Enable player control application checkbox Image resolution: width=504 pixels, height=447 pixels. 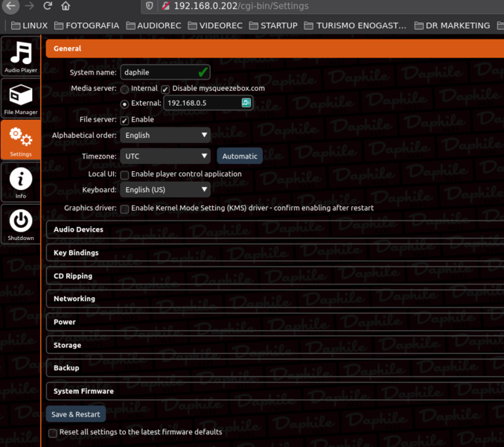124,174
